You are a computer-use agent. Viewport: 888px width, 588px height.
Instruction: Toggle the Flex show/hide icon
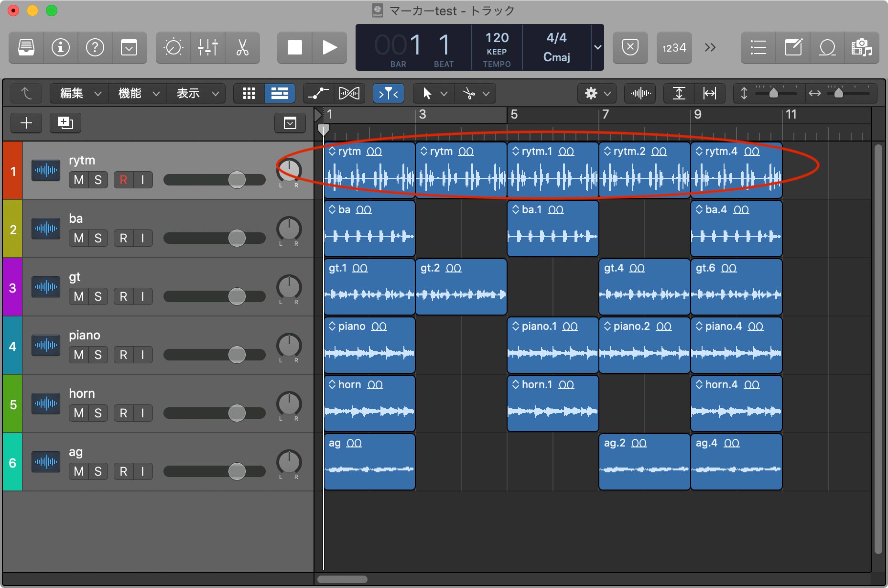[349, 93]
